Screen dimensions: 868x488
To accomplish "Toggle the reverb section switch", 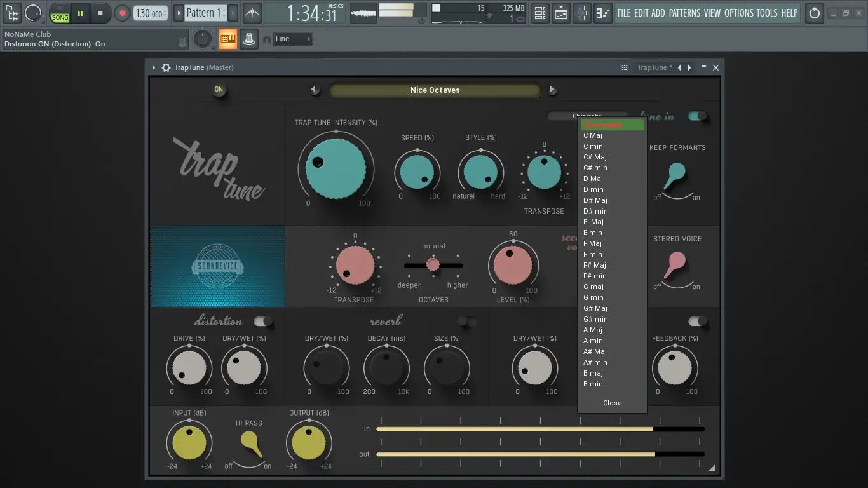I will point(467,322).
